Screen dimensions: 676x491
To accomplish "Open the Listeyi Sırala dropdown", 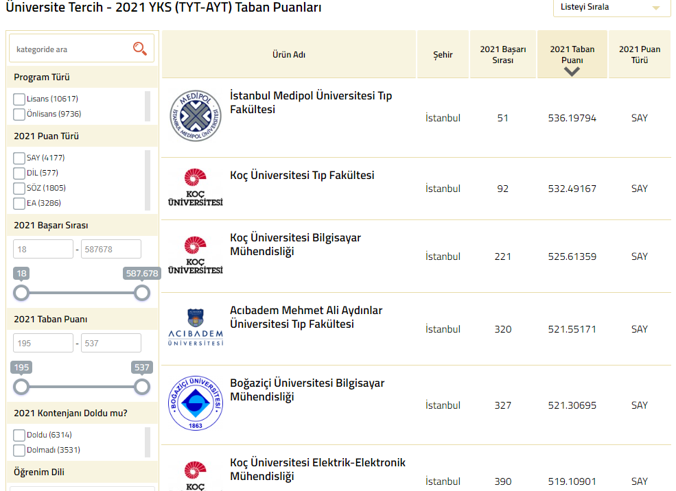I will click(x=611, y=8).
